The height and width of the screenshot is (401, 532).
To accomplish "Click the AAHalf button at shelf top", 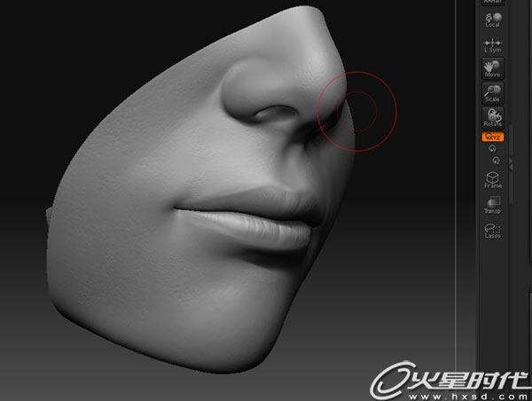I will pyautogui.click(x=493, y=2).
